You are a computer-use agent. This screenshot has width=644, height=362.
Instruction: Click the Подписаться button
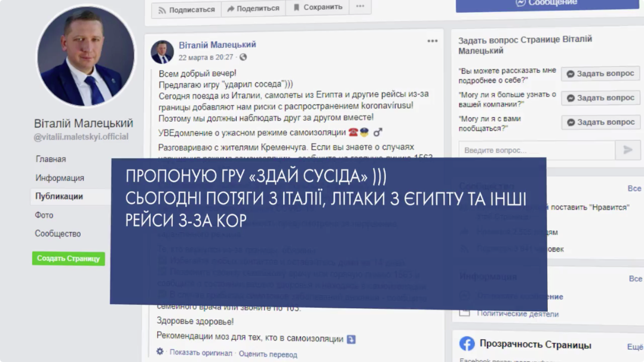[x=186, y=10]
